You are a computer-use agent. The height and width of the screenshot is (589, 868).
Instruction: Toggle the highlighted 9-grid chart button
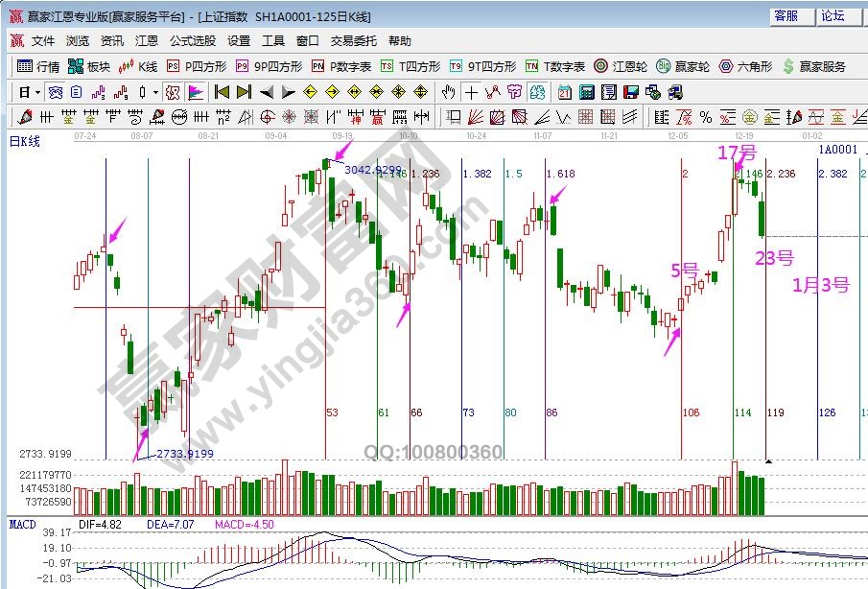(x=173, y=92)
